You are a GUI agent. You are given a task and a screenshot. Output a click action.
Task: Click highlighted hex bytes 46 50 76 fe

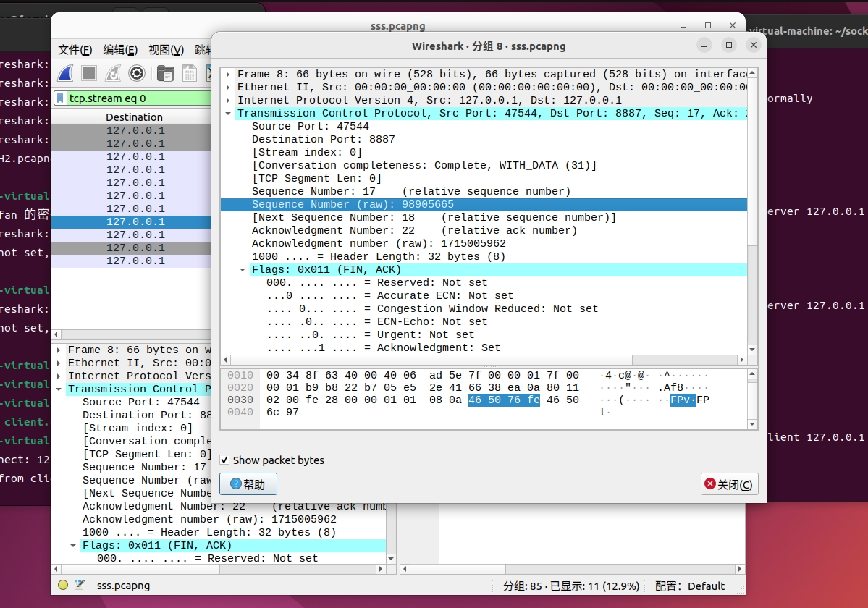(x=504, y=400)
